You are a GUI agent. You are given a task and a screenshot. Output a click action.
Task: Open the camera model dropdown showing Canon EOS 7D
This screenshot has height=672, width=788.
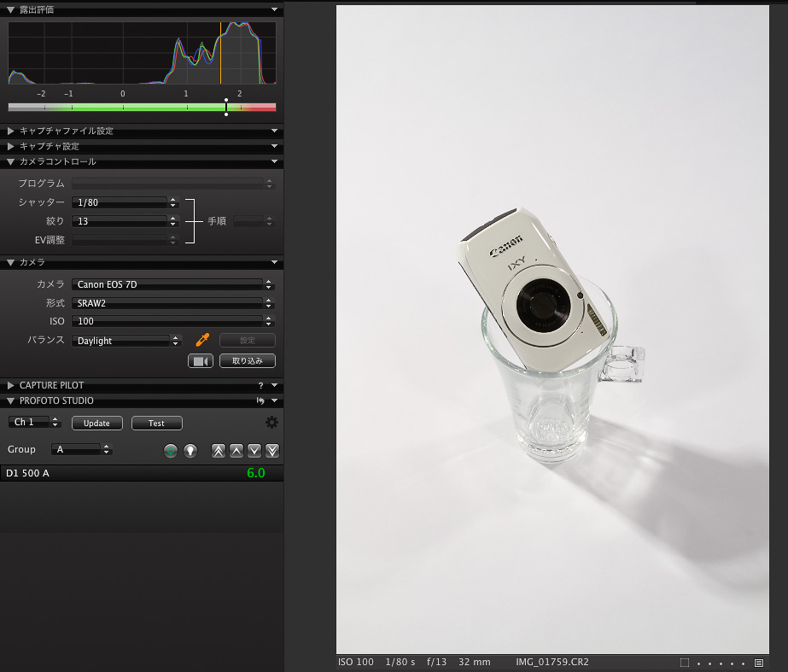point(172,284)
